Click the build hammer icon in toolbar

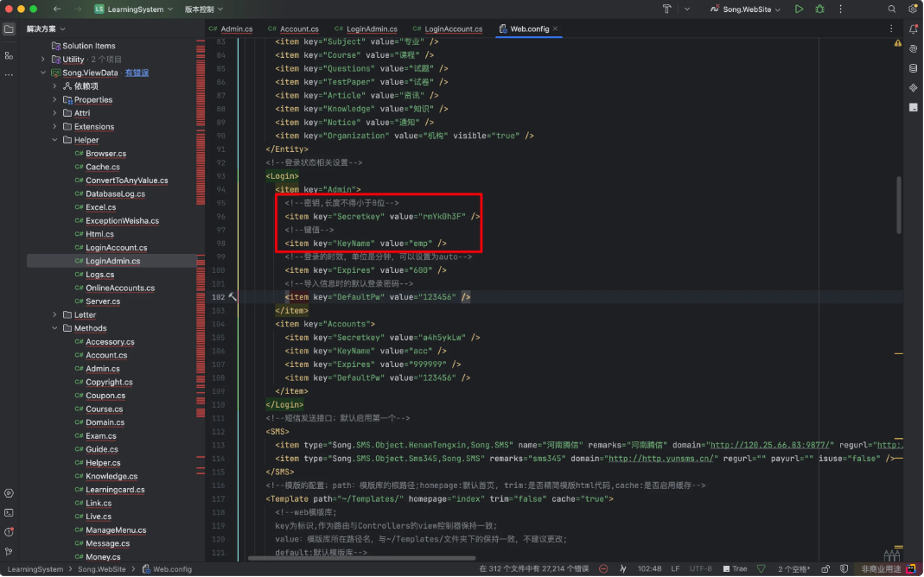[x=667, y=9]
